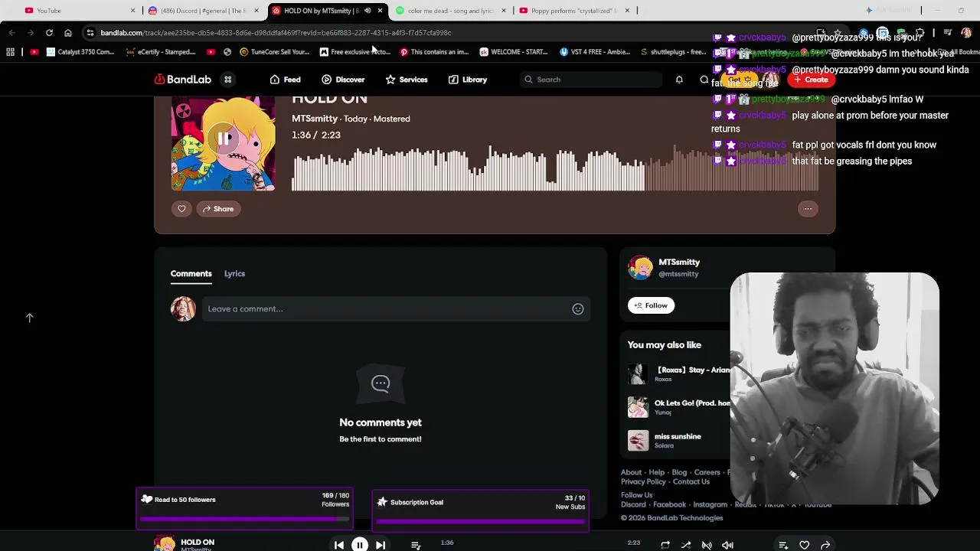This screenshot has width=980, height=551.
Task: Like the track in the bottom player
Action: [x=805, y=545]
